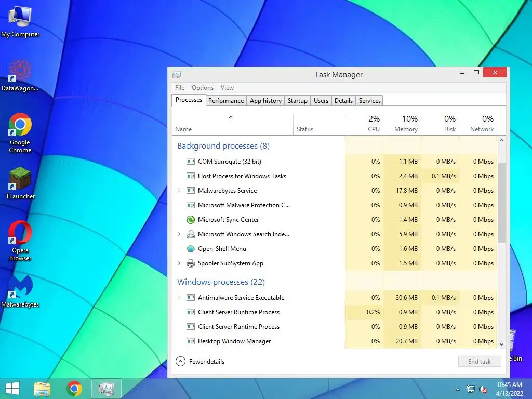Open the My Computer desktop icon

pos(20,20)
